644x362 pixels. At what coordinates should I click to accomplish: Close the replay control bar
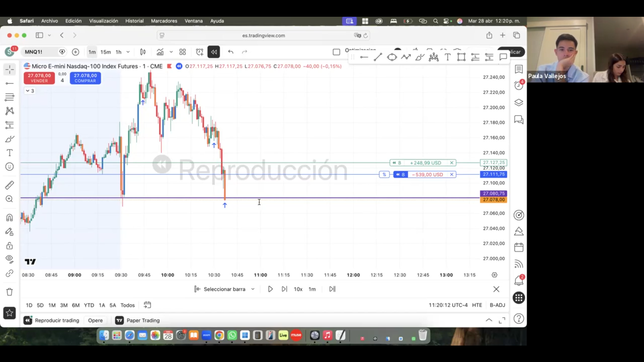(x=496, y=289)
